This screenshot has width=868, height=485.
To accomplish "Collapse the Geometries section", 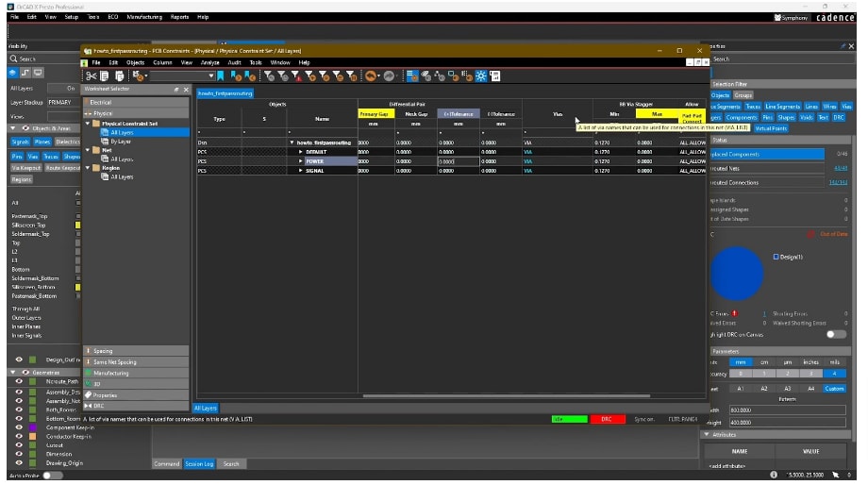I will 13,373.
